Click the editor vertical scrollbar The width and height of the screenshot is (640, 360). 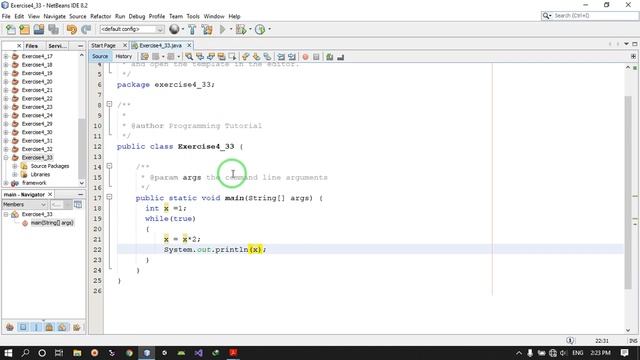(628, 192)
